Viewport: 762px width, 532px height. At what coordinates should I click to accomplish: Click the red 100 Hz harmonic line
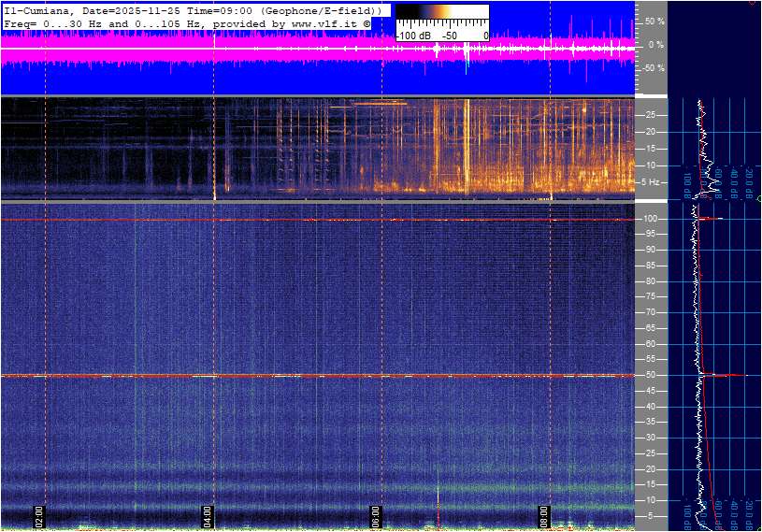click(x=280, y=220)
